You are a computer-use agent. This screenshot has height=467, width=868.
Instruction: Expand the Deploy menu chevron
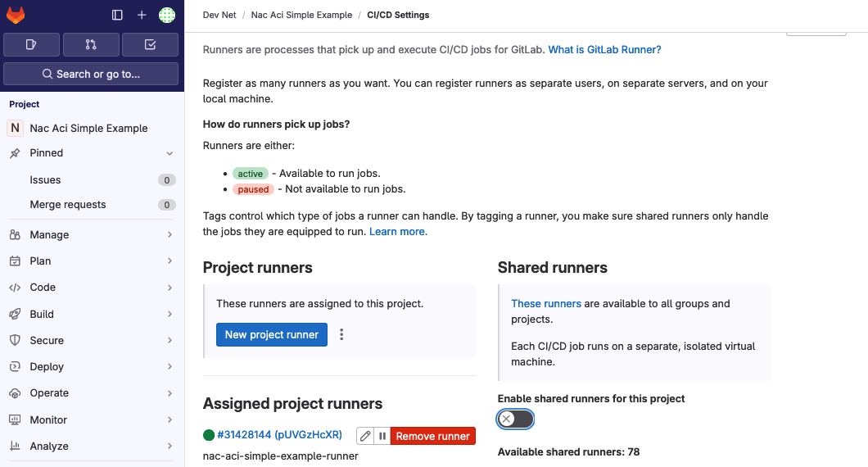(170, 367)
